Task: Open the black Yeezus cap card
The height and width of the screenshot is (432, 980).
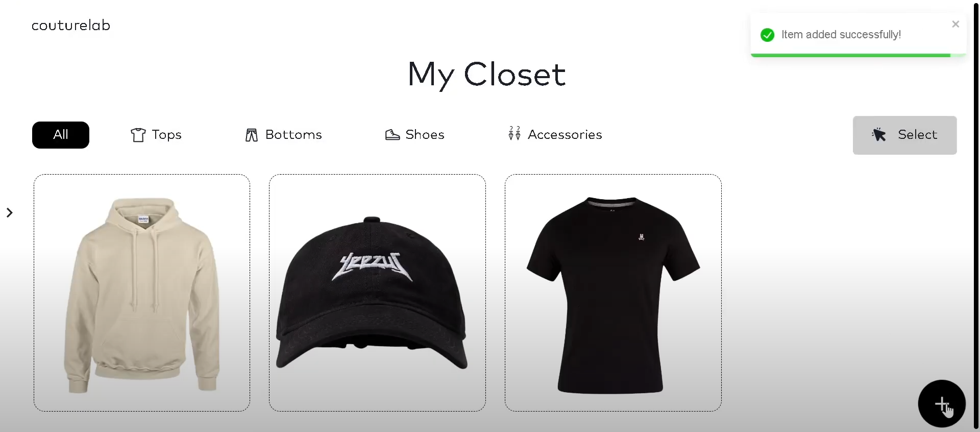Action: 377,293
